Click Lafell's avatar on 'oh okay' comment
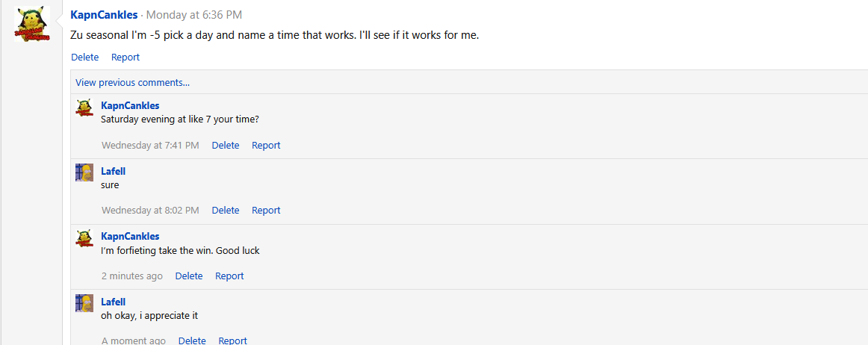Viewport: 868px width, 345px height. click(x=84, y=303)
